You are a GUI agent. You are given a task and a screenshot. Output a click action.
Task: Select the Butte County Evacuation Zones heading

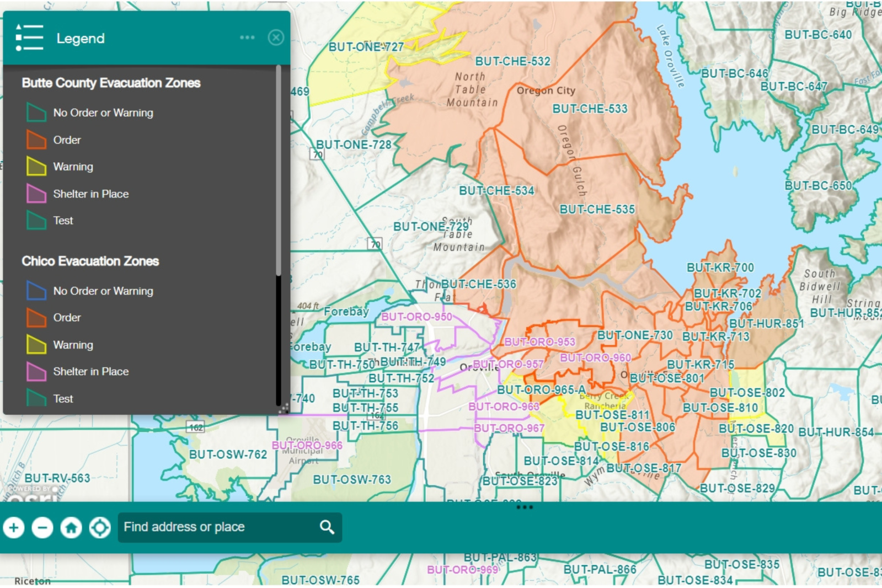tap(111, 83)
